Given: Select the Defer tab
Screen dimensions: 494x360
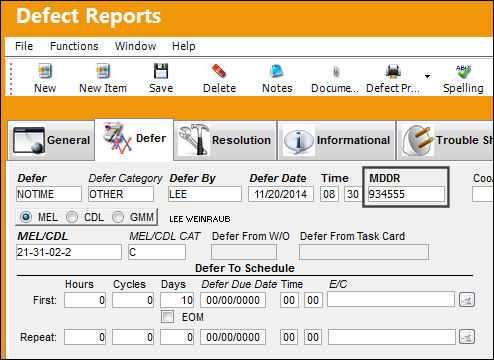Looking at the screenshot, I should click(x=134, y=139).
